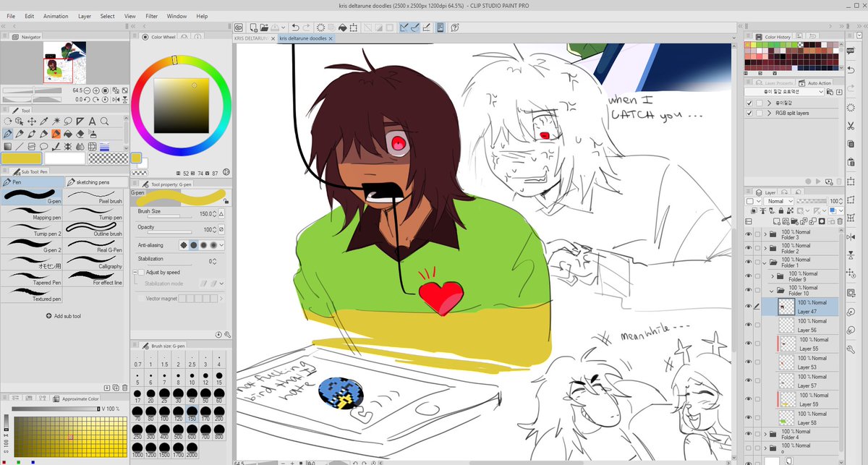
Task: Select the Eyedropper tool
Action: [x=44, y=121]
